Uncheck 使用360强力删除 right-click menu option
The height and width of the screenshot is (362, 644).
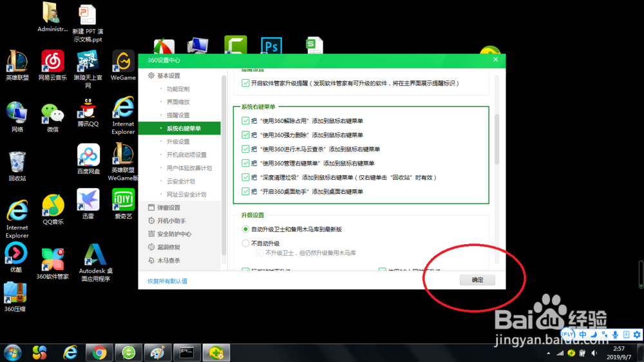pos(245,135)
